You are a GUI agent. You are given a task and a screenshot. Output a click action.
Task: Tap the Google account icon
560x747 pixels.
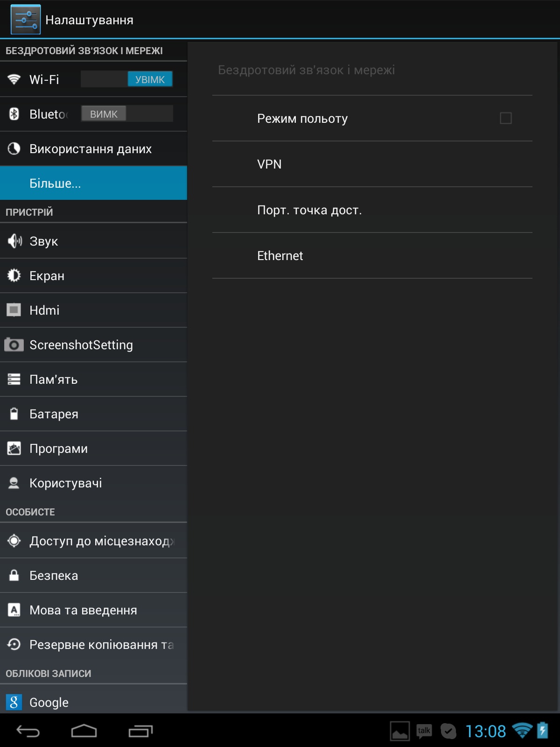tap(14, 702)
